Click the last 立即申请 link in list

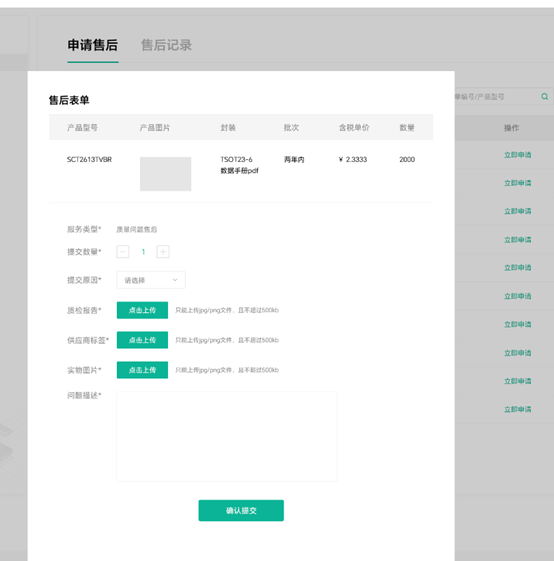click(517, 409)
